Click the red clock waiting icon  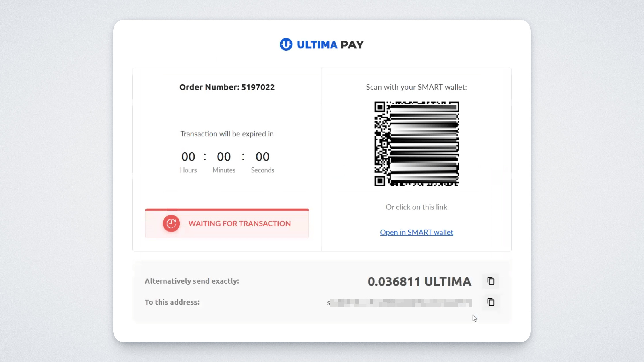pos(171,224)
